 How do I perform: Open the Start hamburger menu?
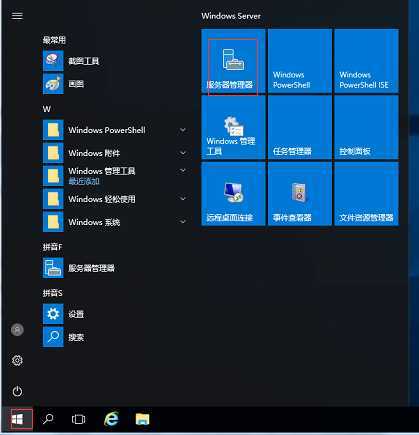pos(17,16)
